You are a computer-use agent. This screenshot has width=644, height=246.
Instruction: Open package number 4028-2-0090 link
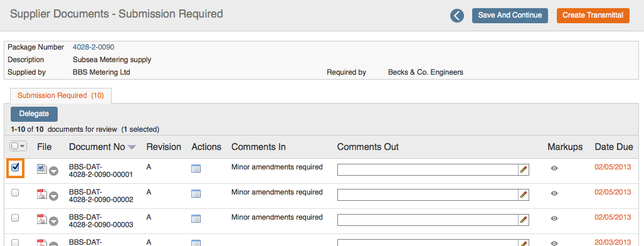(93, 47)
